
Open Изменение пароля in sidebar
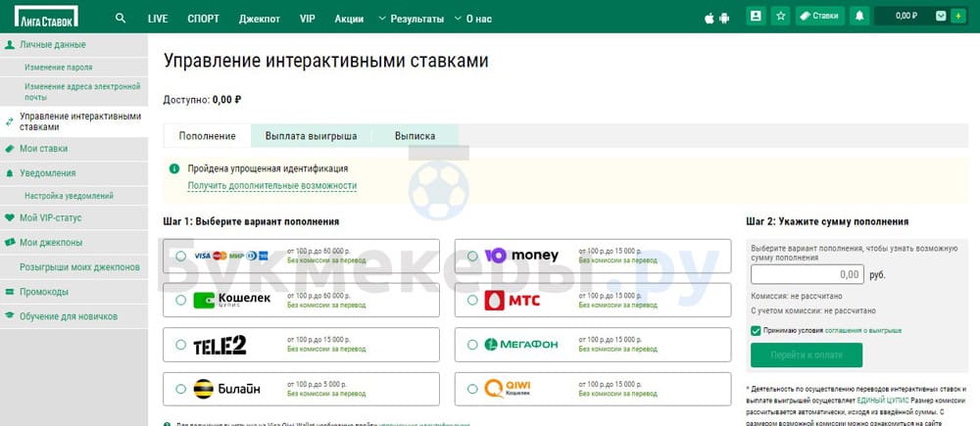(59, 67)
